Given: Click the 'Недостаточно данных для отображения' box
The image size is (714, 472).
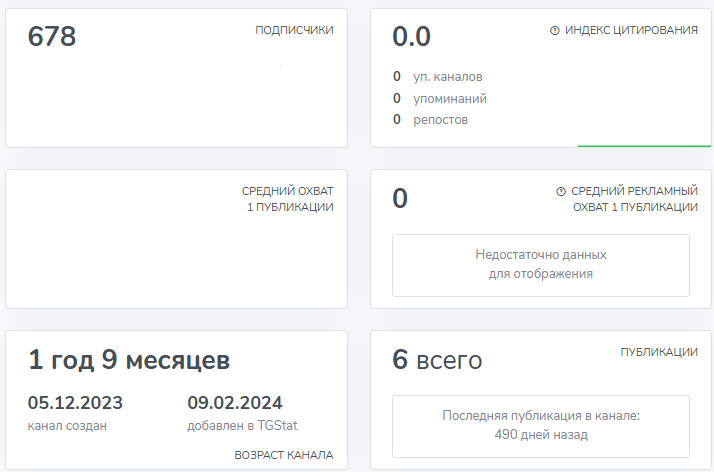Looking at the screenshot, I should coord(541,265).
